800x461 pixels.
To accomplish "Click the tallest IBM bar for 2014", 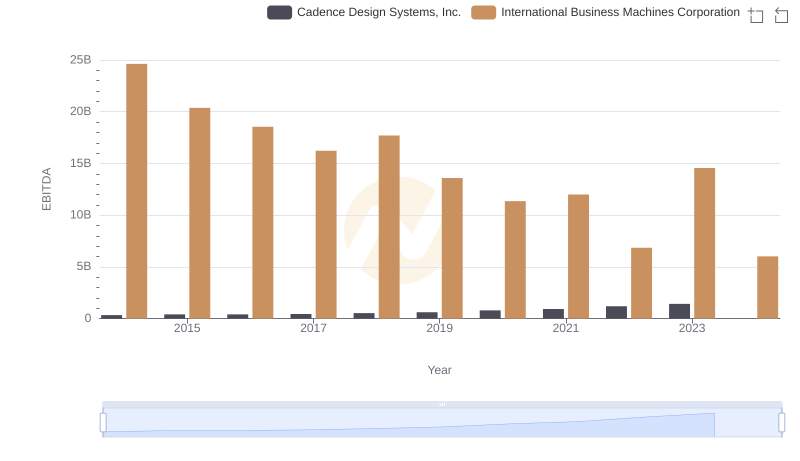I will (x=137, y=191).
